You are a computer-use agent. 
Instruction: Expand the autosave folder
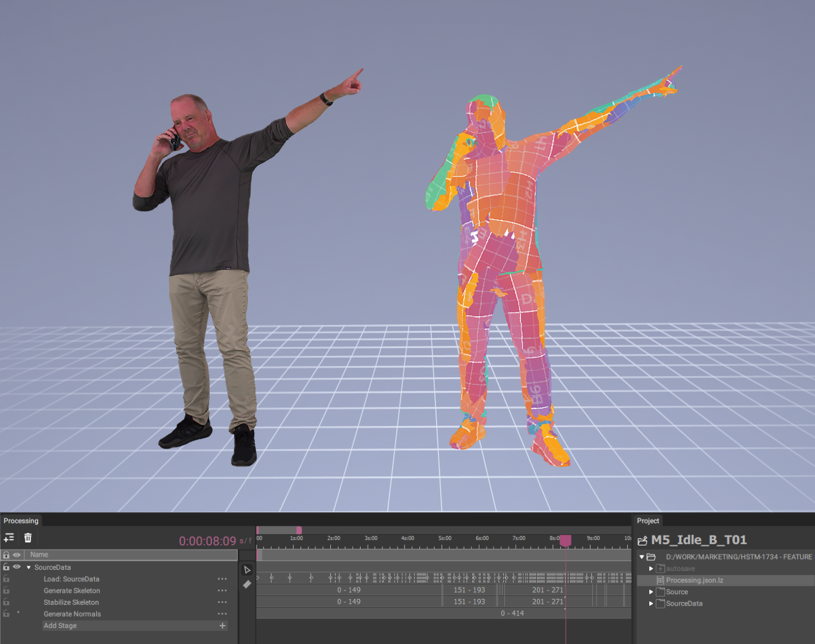(651, 569)
